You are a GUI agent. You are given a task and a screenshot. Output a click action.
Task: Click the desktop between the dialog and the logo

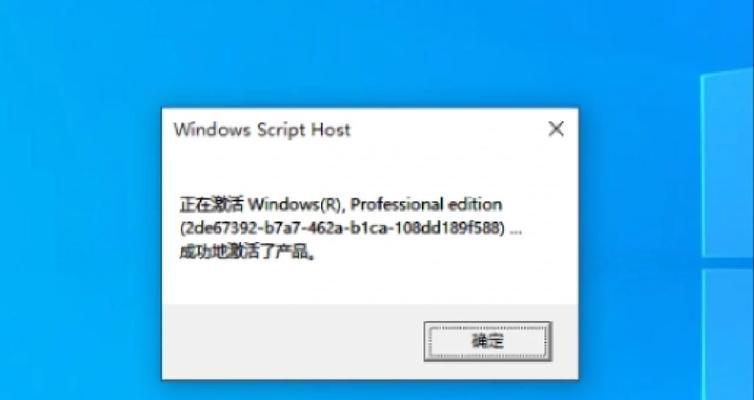[x=640, y=240]
